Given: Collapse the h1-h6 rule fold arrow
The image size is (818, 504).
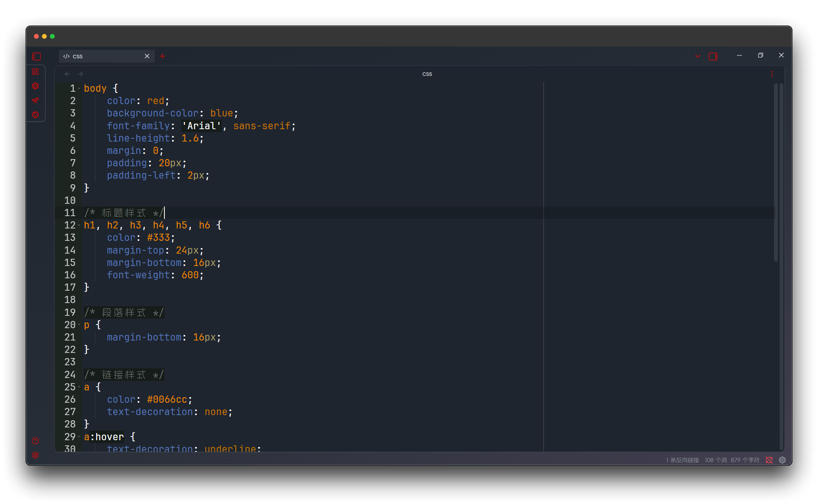Looking at the screenshot, I should [79, 225].
